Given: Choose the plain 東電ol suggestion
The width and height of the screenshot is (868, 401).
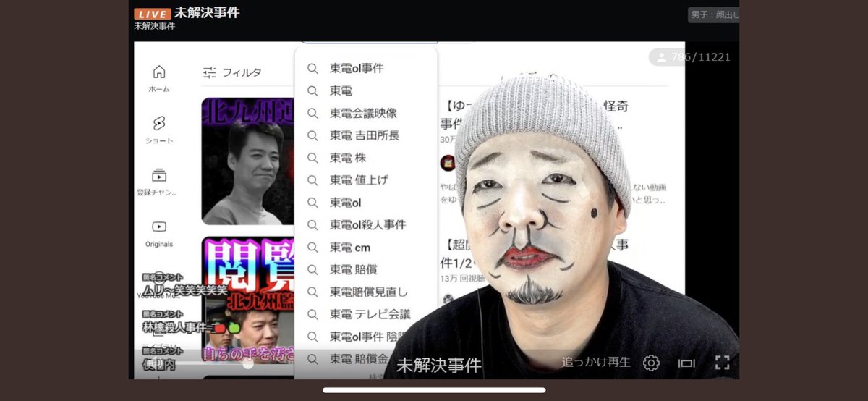Looking at the screenshot, I should pyautogui.click(x=345, y=203).
